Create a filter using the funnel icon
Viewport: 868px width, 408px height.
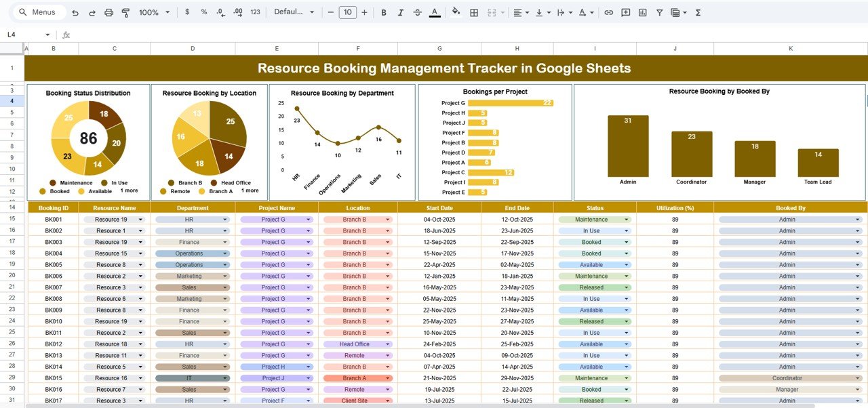(658, 12)
